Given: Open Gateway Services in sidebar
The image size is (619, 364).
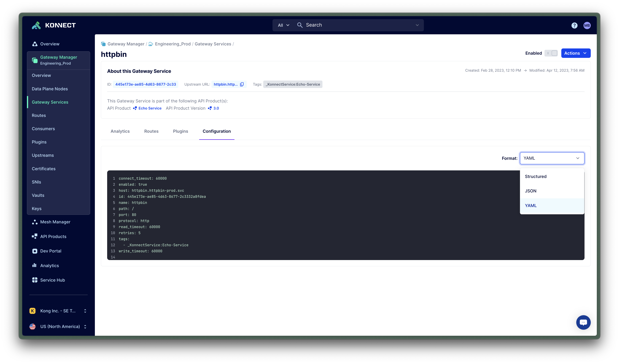Looking at the screenshot, I should pos(59,102).
